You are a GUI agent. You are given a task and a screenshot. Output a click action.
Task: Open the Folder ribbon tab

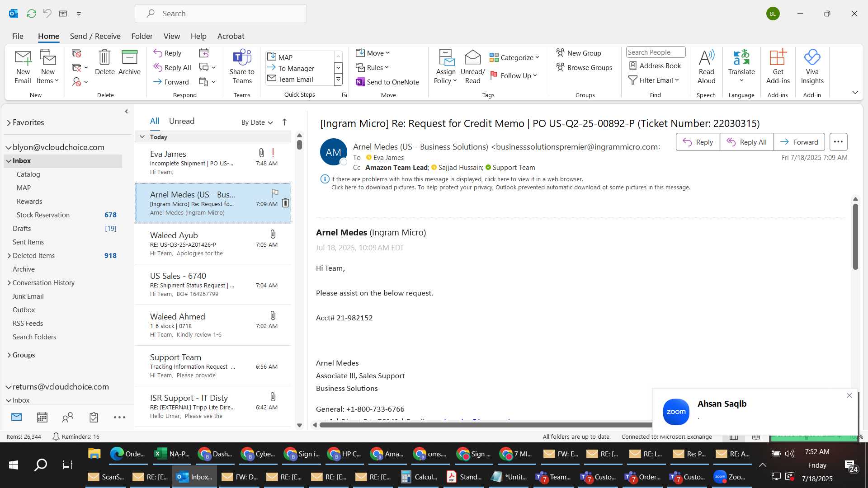pyautogui.click(x=142, y=36)
